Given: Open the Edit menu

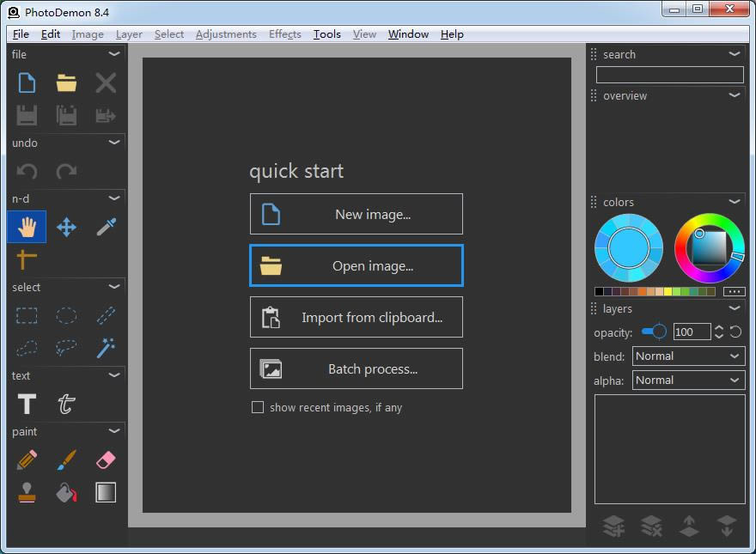Looking at the screenshot, I should click(51, 34).
